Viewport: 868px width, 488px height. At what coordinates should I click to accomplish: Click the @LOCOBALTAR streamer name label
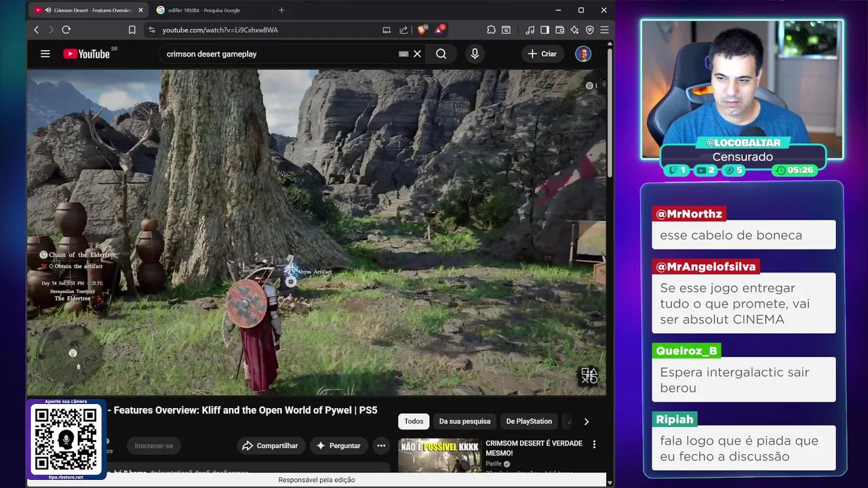(x=744, y=143)
